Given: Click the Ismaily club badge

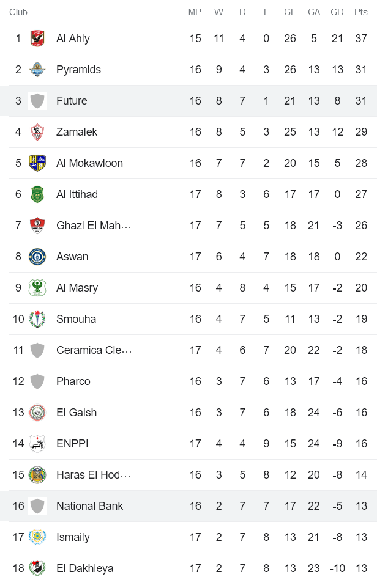Looking at the screenshot, I should [x=37, y=537].
